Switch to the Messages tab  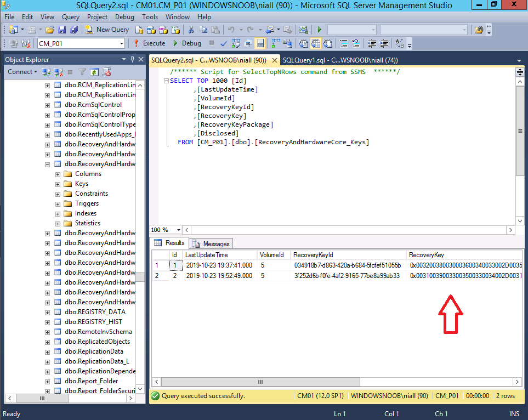click(212, 243)
